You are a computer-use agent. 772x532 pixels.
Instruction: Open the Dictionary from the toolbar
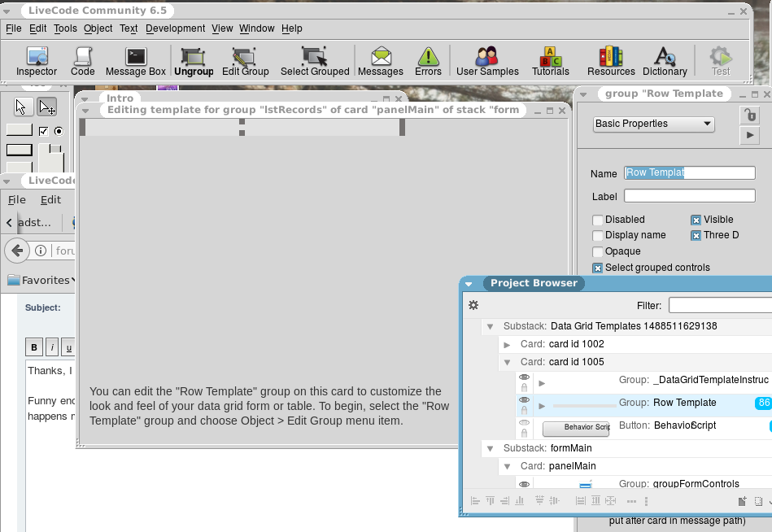click(x=665, y=61)
